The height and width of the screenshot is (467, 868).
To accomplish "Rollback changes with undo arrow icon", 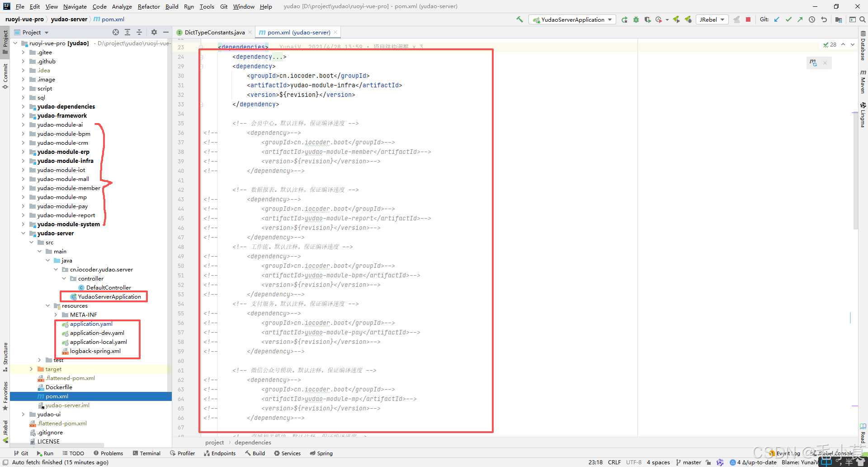I will [x=824, y=19].
